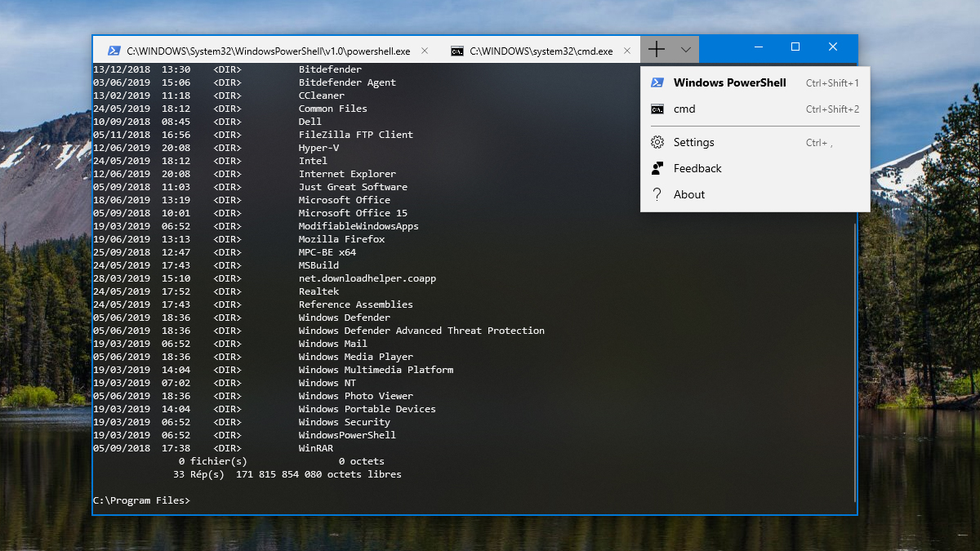Click the Windows Photo Viewer entry
This screenshot has width=980, height=551.
(355, 396)
